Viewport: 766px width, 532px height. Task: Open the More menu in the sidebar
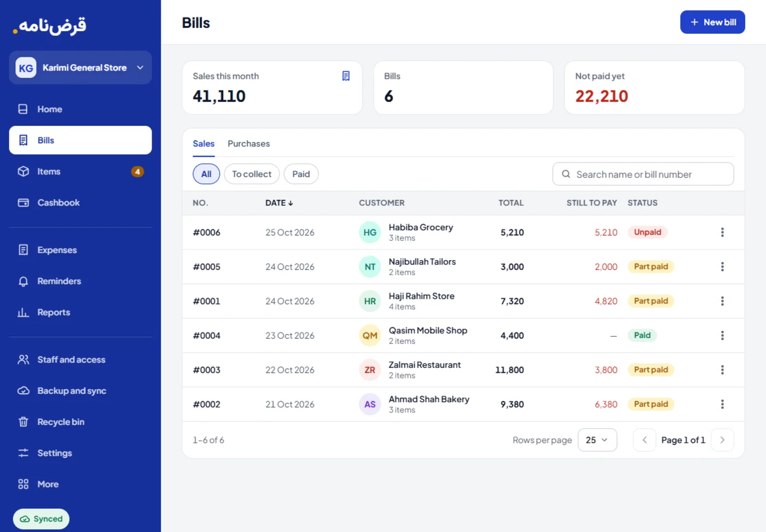[x=80, y=484]
